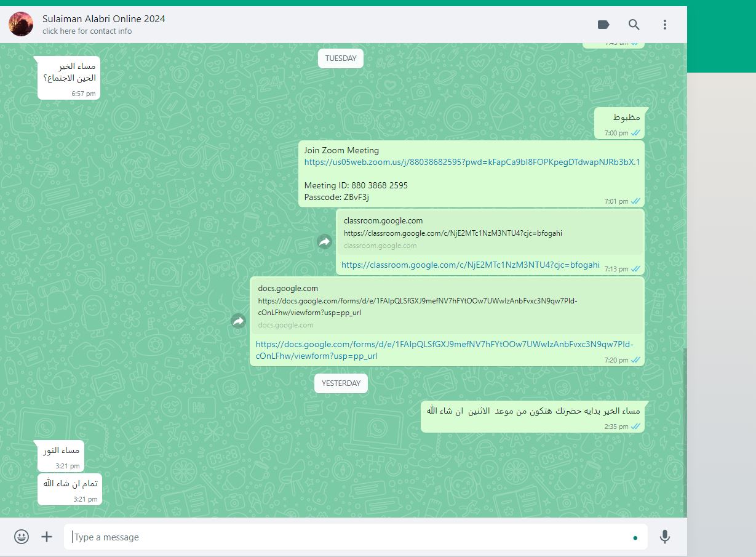Click the received 'مساء الخير الحين الاجتماع؟' message
Viewport: 756px width, 557px height.
pyautogui.click(x=69, y=78)
